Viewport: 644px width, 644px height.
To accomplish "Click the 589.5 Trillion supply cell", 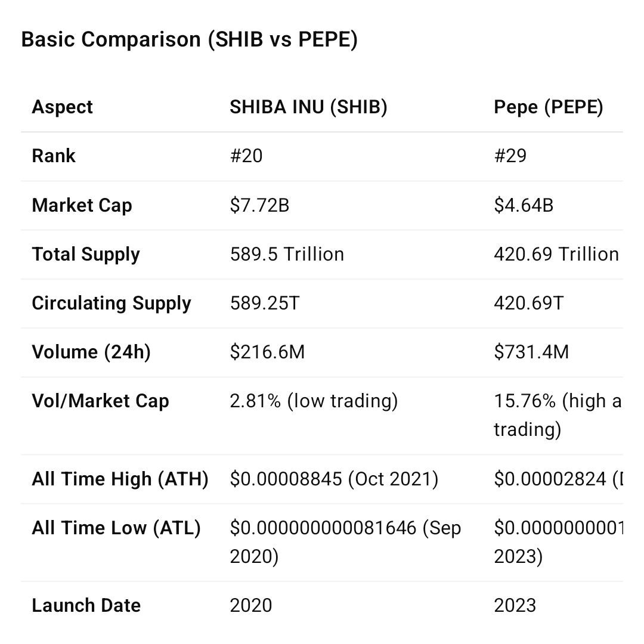I will 287,255.
